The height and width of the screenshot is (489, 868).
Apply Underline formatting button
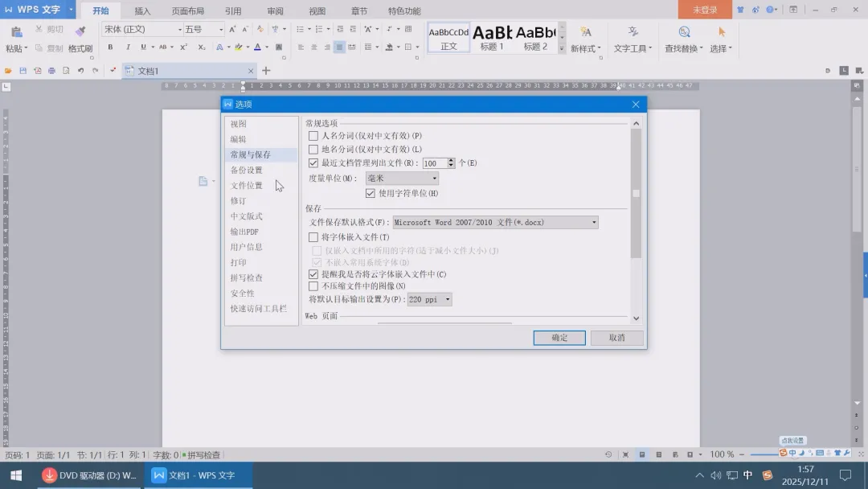[x=143, y=47]
